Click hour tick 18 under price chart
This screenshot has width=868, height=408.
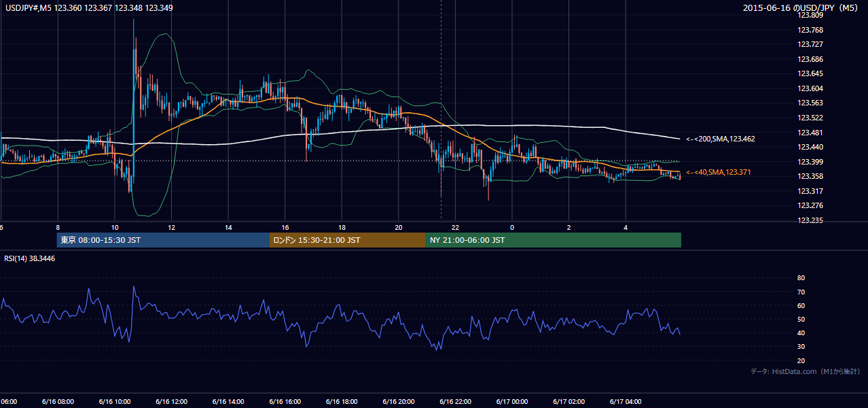342,227
